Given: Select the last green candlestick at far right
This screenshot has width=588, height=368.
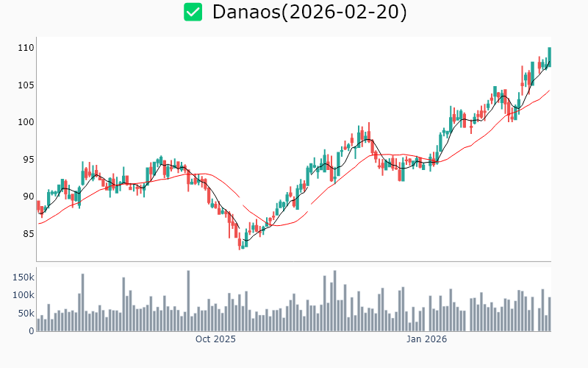Looking at the screenshot, I should click(549, 56).
